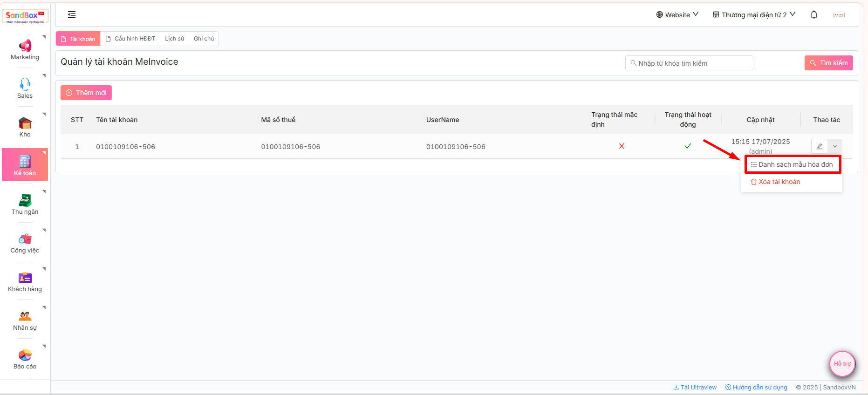Collapse the row action dropdown arrow
This screenshot has height=395, width=868.
(x=835, y=146)
